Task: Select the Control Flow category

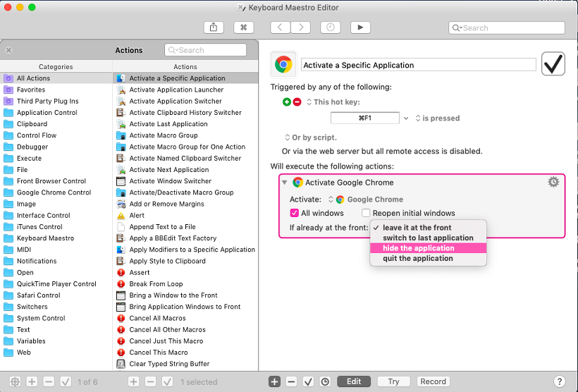Action: click(56, 135)
